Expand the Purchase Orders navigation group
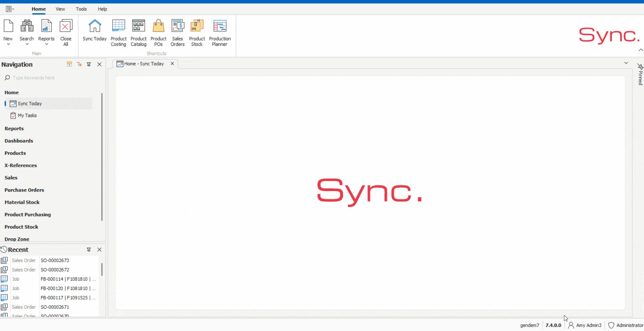The width and height of the screenshot is (644, 331). 24,190
